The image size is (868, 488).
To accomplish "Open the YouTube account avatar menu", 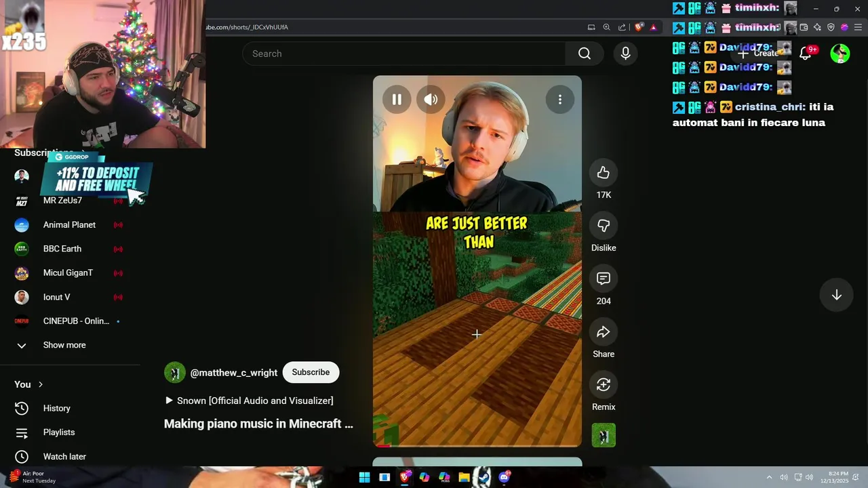I will point(840,54).
